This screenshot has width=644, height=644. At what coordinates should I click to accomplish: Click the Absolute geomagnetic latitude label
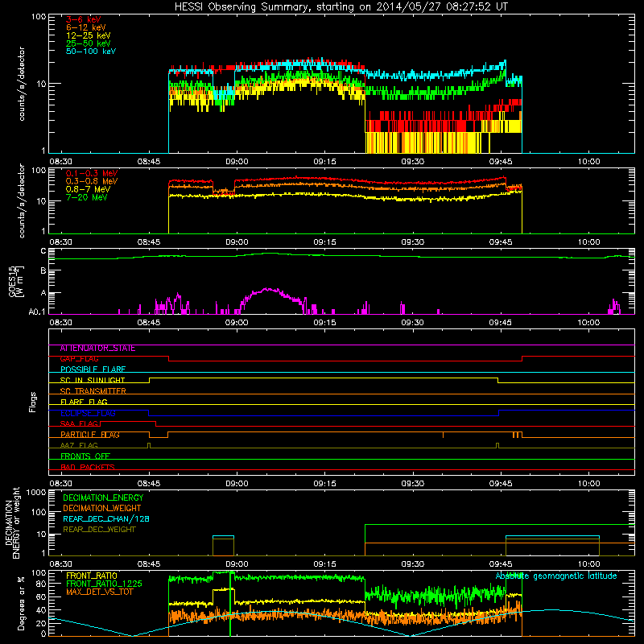pos(556,576)
